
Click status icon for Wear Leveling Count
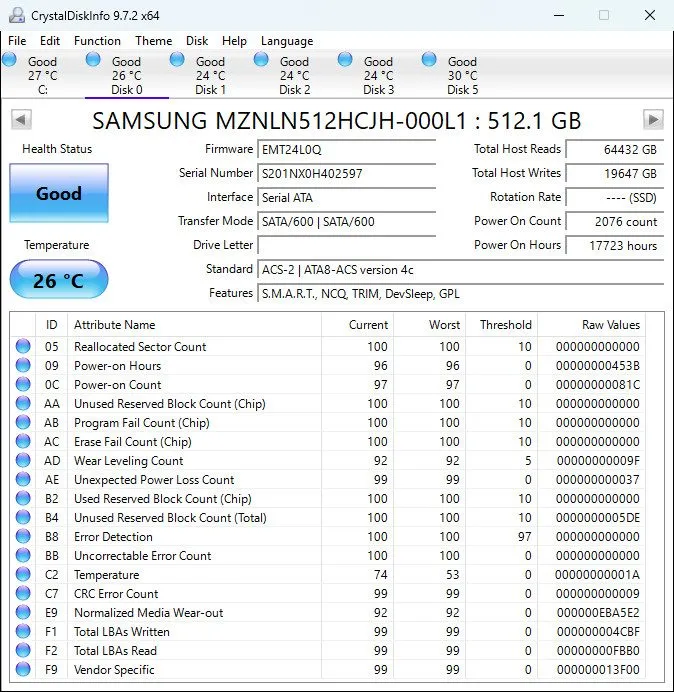tap(23, 460)
